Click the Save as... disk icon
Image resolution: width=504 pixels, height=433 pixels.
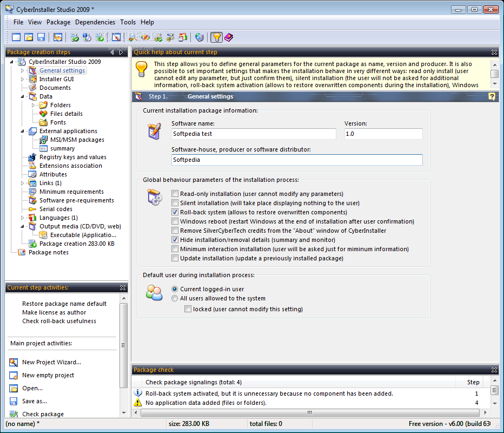14,401
